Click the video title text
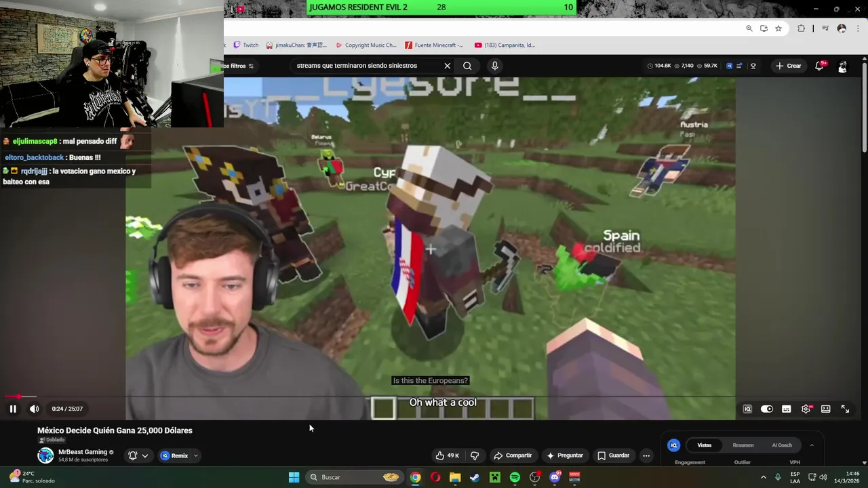 click(x=115, y=430)
